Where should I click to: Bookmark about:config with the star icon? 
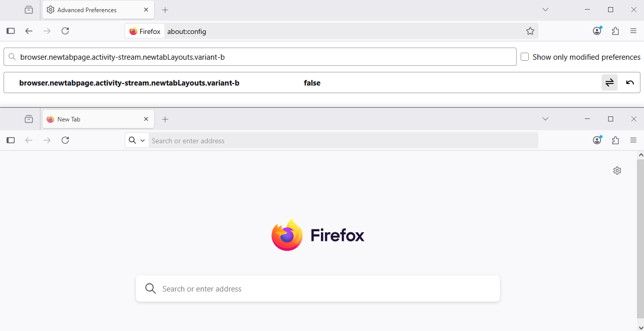coord(530,31)
